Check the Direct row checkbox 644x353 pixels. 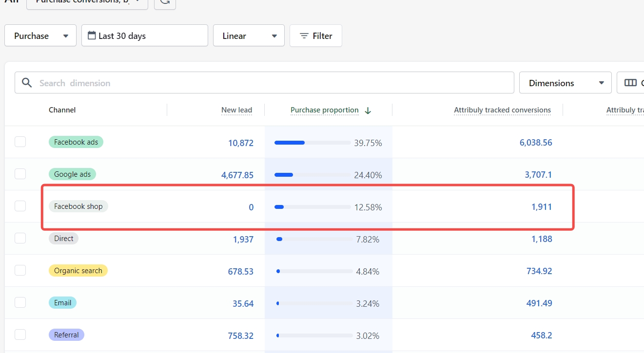point(20,238)
